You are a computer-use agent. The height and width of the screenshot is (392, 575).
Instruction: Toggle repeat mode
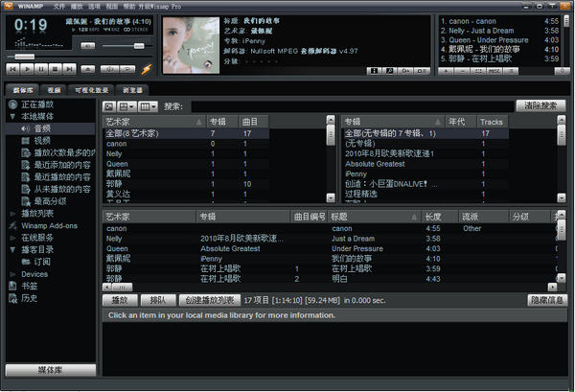click(127, 69)
